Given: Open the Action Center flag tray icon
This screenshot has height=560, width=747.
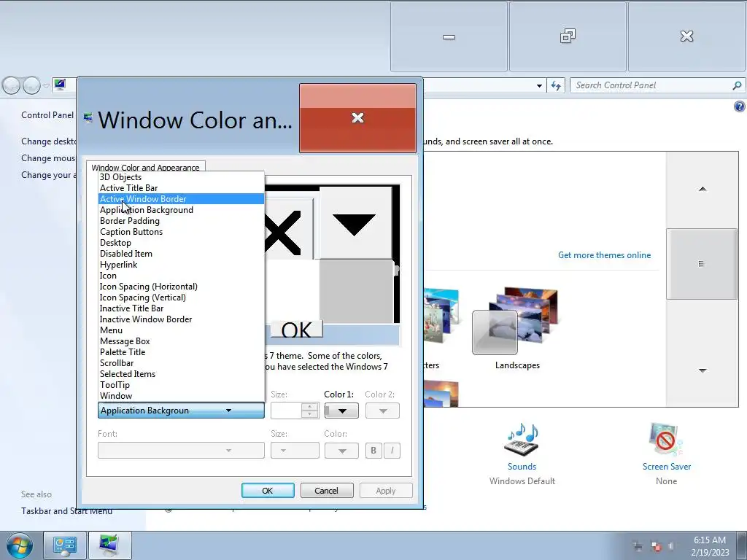Looking at the screenshot, I should click(656, 546).
